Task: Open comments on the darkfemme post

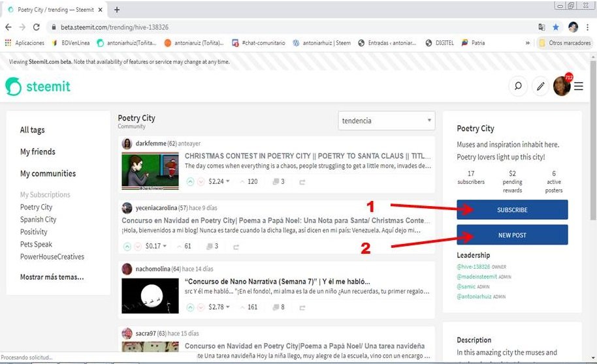Action: pyautogui.click(x=278, y=181)
